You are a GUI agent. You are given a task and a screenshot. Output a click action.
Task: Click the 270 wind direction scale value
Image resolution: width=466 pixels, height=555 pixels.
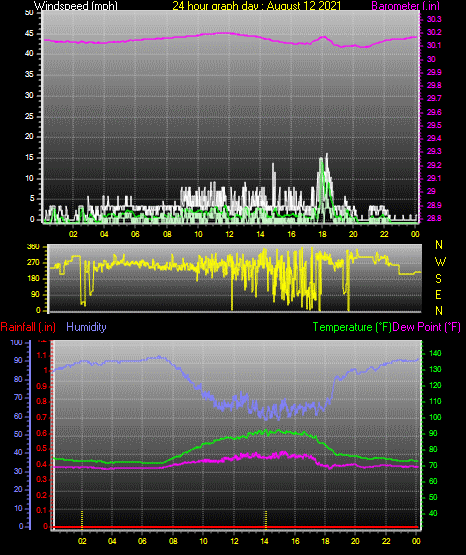[x=33, y=263]
